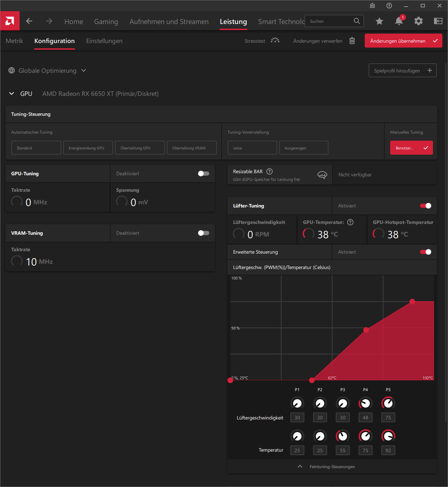448x487 pixels.
Task: Disable the Erweiterte Steuerung toggle
Action: [x=426, y=252]
